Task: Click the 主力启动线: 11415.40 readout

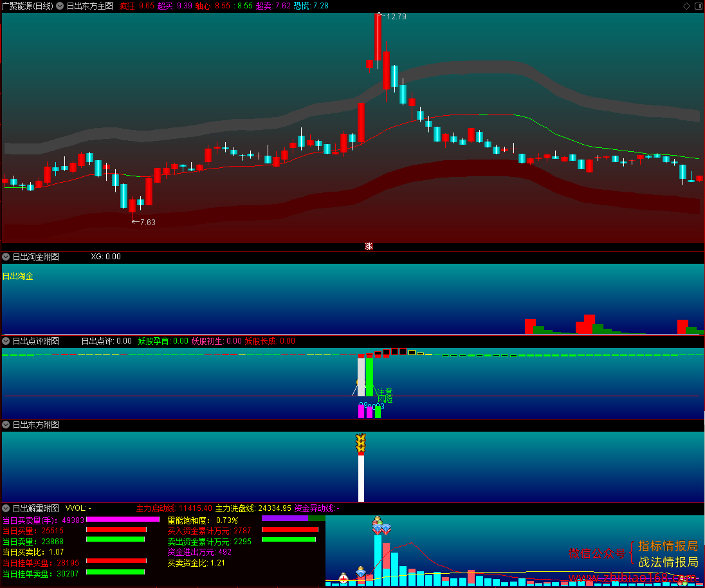Action: tap(174, 508)
